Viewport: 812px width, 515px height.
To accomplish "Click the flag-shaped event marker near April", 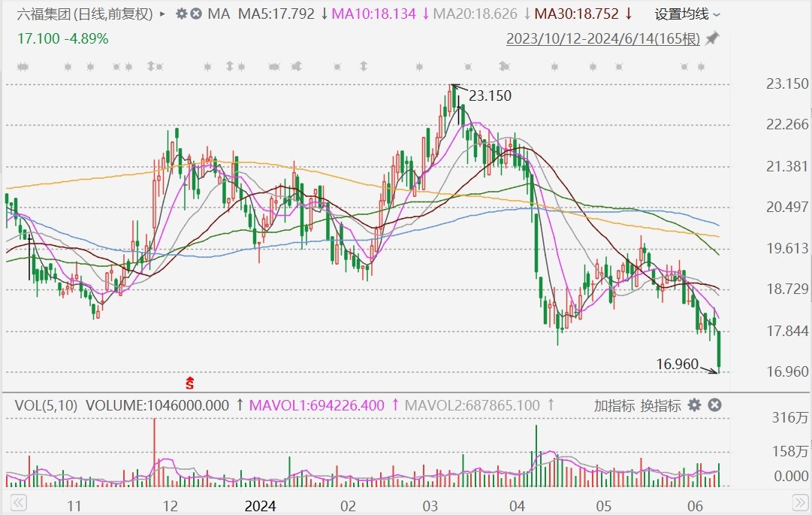I will pos(504,66).
